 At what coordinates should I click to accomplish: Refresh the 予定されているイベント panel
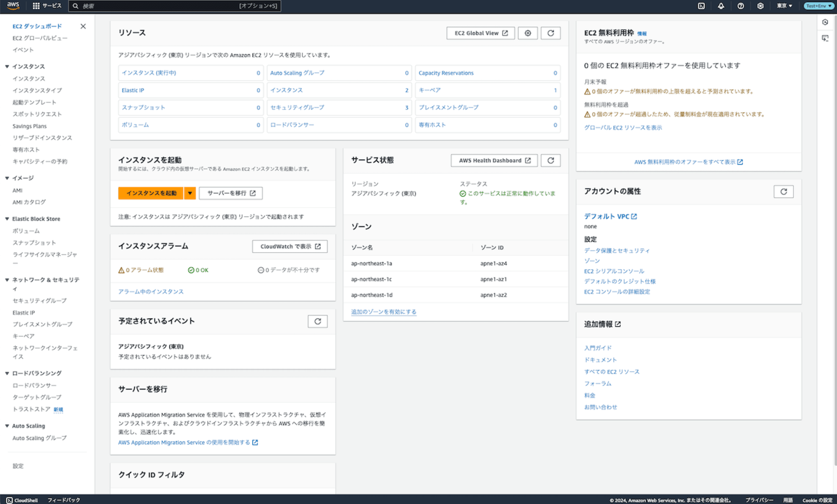click(x=318, y=321)
